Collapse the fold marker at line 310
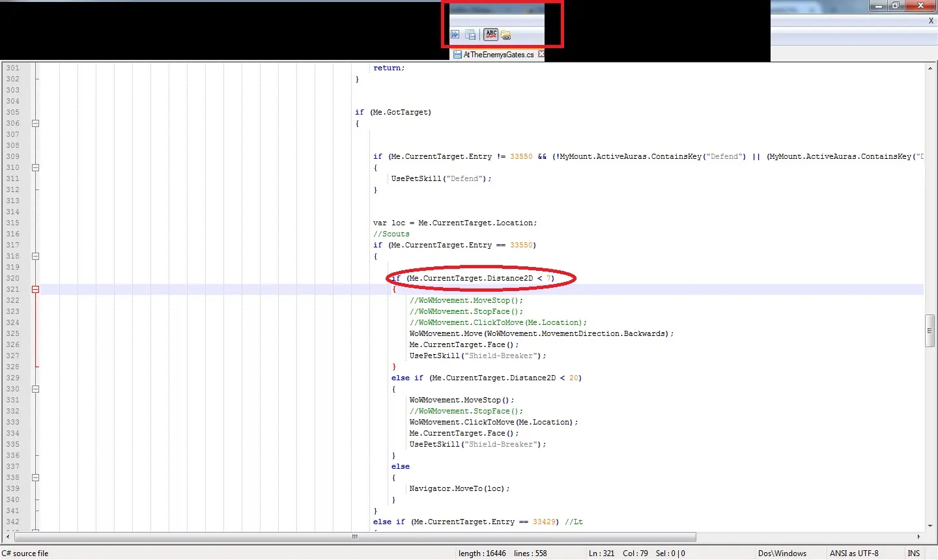Image resolution: width=938 pixels, height=560 pixels. click(36, 167)
